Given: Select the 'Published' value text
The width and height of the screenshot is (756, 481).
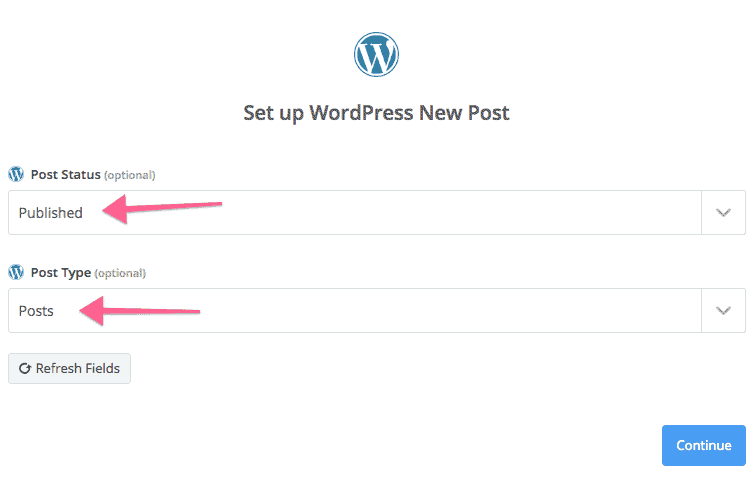Looking at the screenshot, I should point(51,213).
